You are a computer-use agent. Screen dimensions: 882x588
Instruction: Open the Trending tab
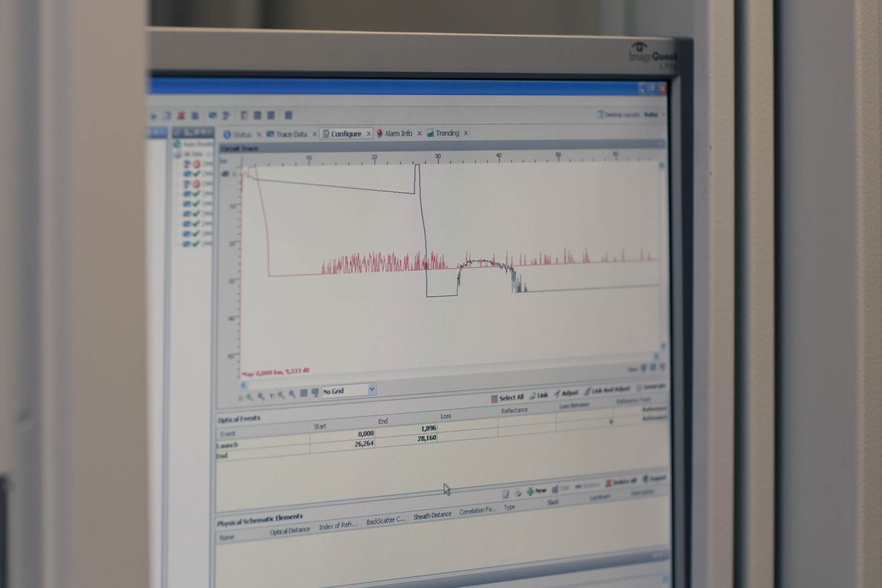pyautogui.click(x=447, y=133)
